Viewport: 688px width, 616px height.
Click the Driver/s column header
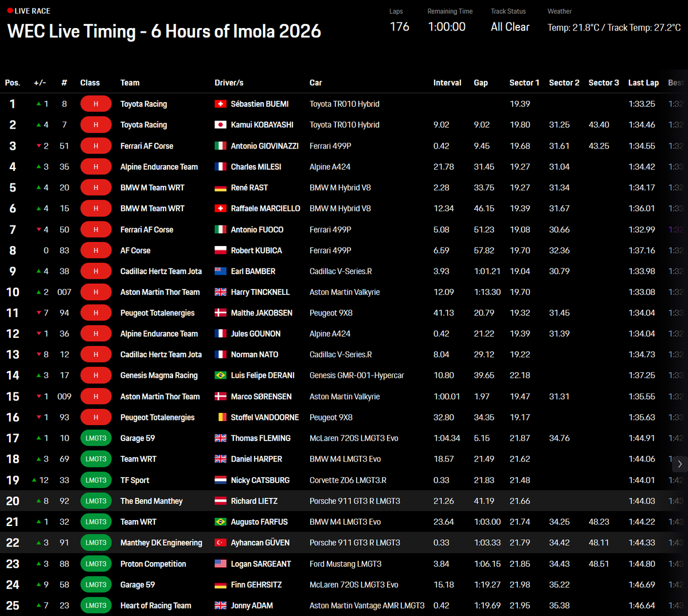[229, 83]
